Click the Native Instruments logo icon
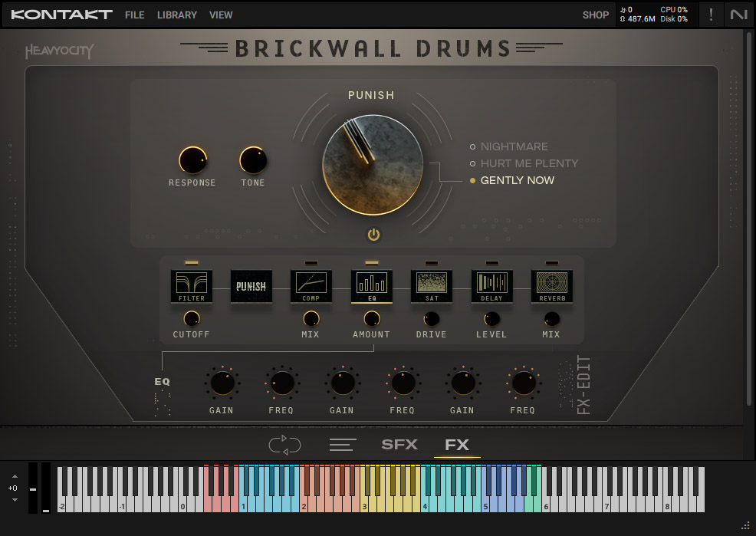 click(x=738, y=15)
